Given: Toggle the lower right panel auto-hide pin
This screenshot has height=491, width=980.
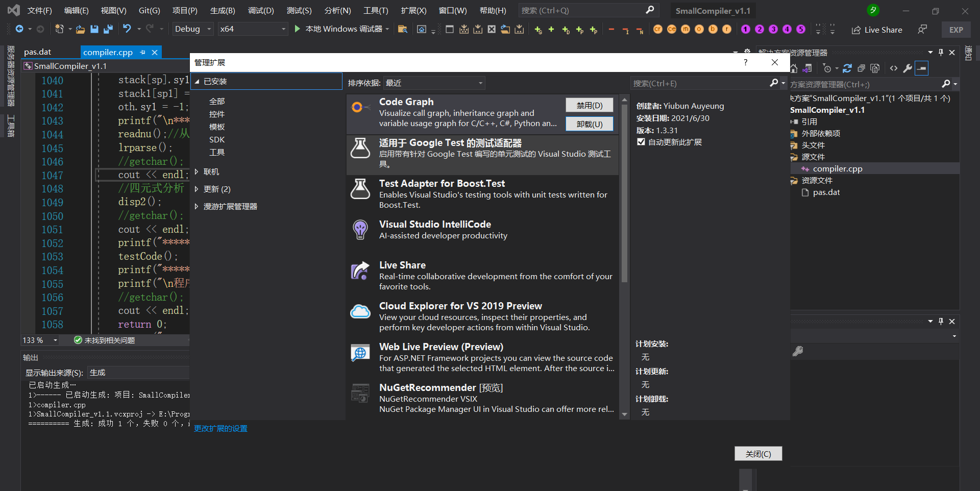Looking at the screenshot, I should (x=941, y=321).
